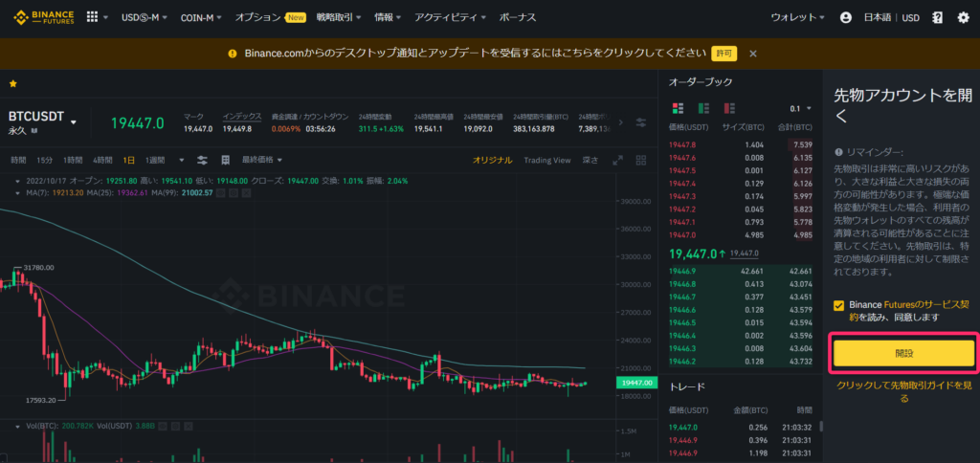This screenshot has width=980, height=463.
Task: Collapse the MA indicator row triangle
Action: point(17,192)
